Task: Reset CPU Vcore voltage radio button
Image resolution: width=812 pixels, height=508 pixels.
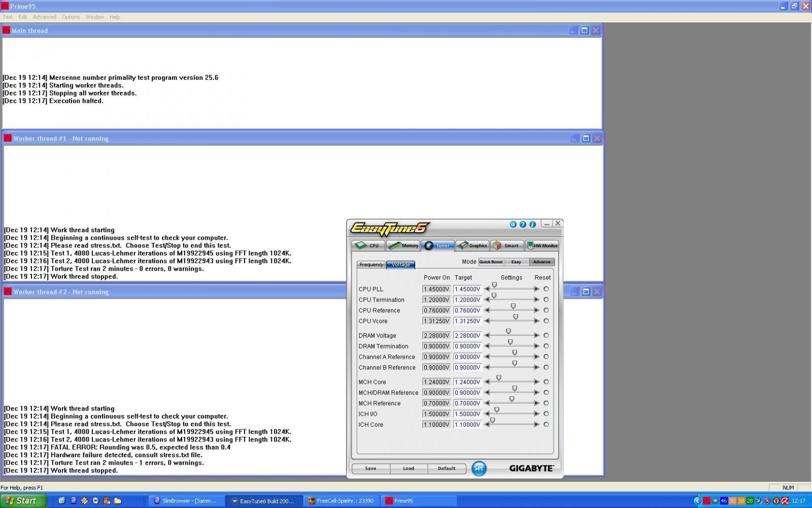Action: pyautogui.click(x=546, y=321)
